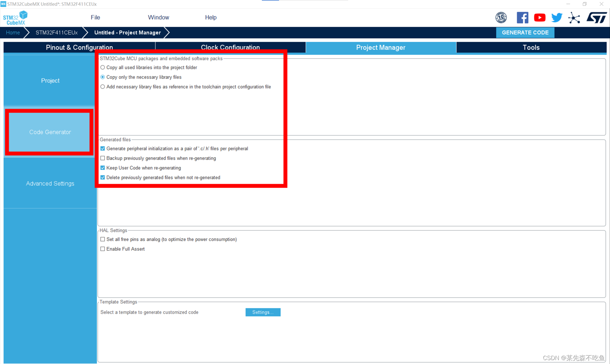
Task: Open the YouTube icon link
Action: click(x=539, y=17)
